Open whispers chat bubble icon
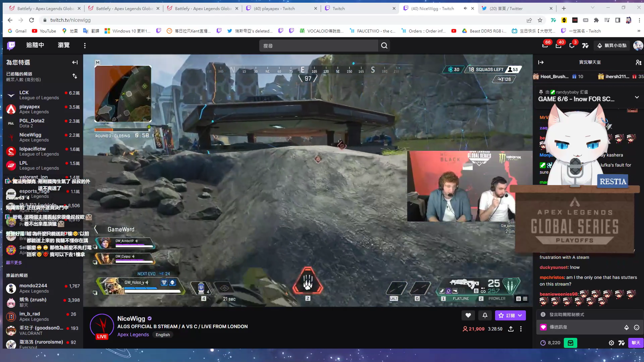 tap(572, 46)
